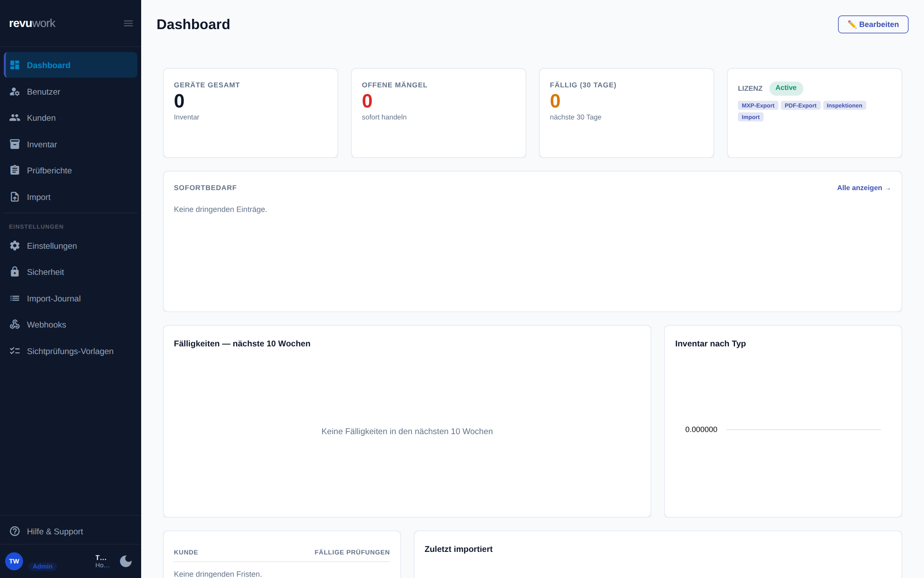
Task: Click the Inspektionen tag
Action: click(x=844, y=105)
